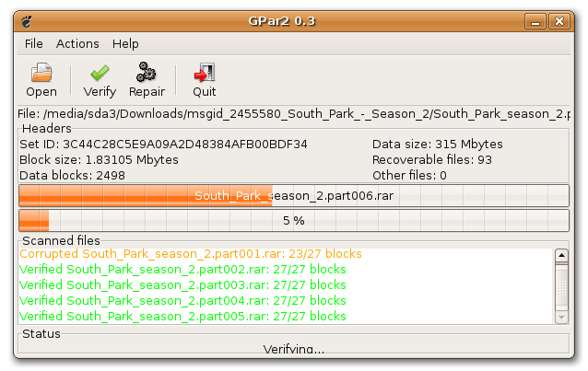588x371 pixels.
Task: Click the overall 5 % progress bar
Action: pos(294,220)
